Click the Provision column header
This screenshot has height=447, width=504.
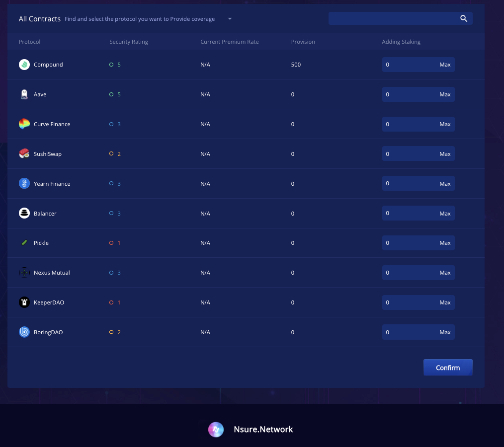point(303,42)
